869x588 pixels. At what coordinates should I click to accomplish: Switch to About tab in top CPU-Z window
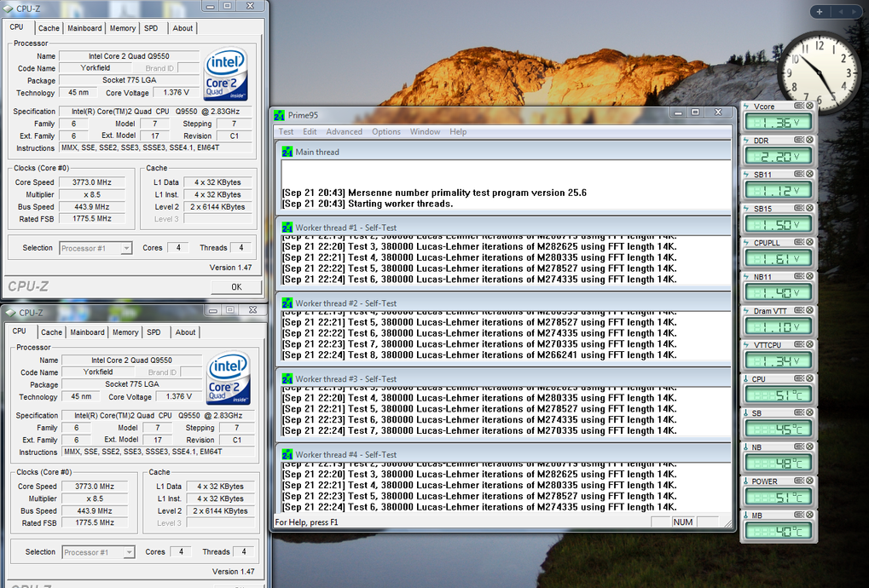coord(182,28)
